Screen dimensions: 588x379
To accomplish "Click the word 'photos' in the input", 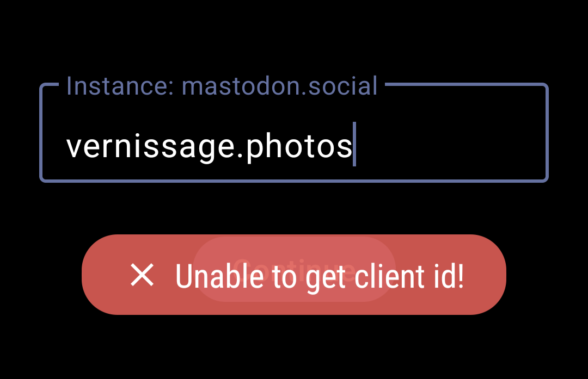I will point(299,146).
